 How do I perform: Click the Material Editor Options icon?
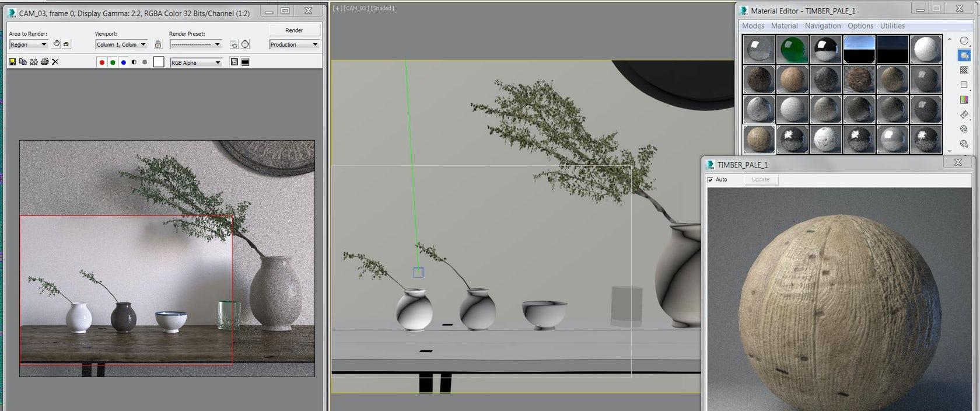pos(964,129)
